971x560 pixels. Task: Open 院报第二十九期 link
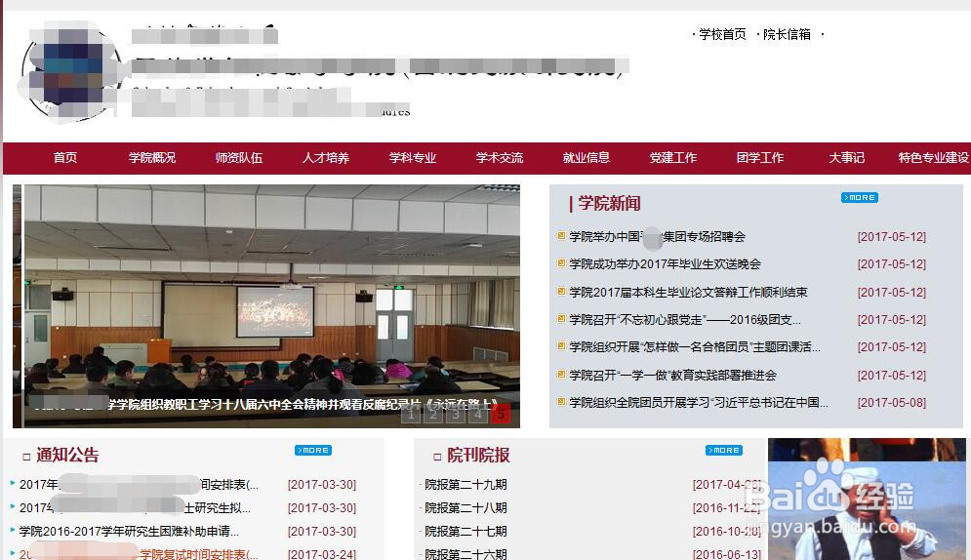[x=465, y=485]
